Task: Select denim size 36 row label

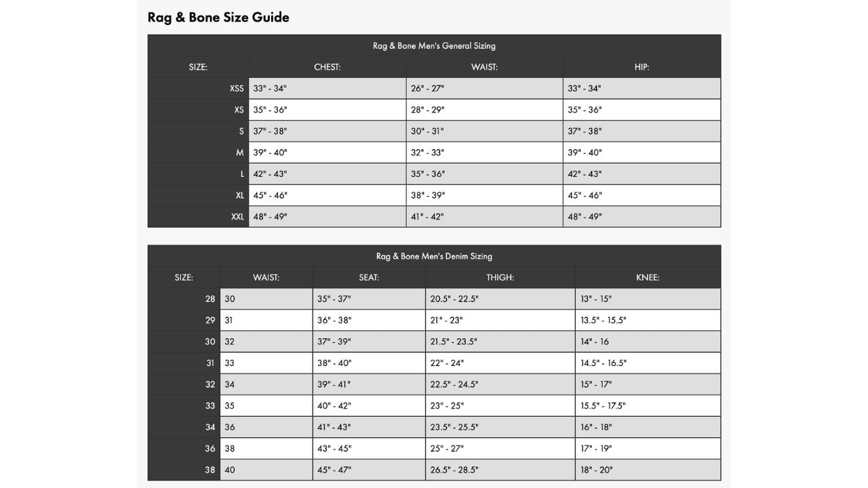Action: tap(210, 449)
